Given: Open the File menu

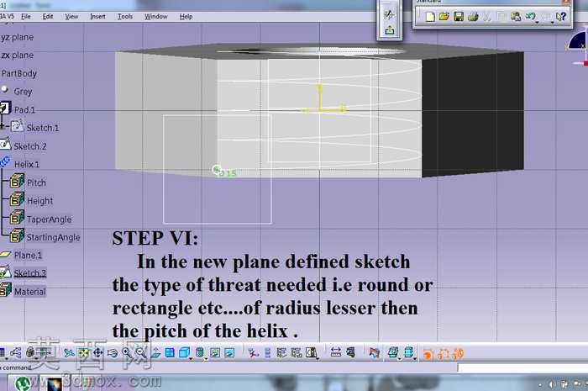Looking at the screenshot, I should (26, 17).
